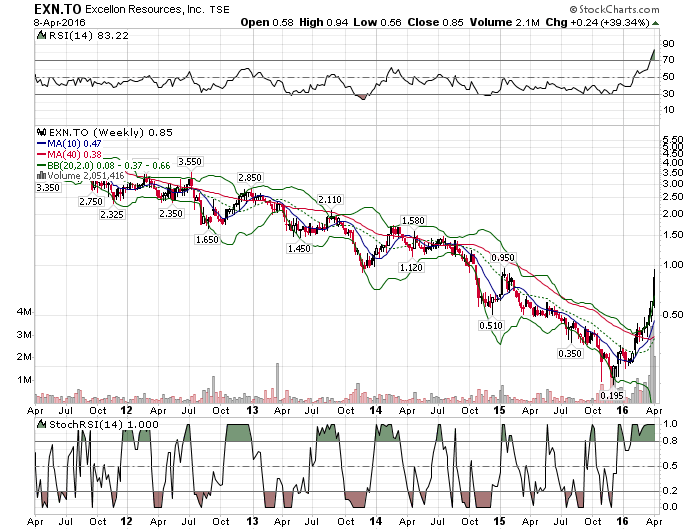Click the 8-Apr-2016 date label
The width and height of the screenshot is (700, 530).
click(60, 23)
